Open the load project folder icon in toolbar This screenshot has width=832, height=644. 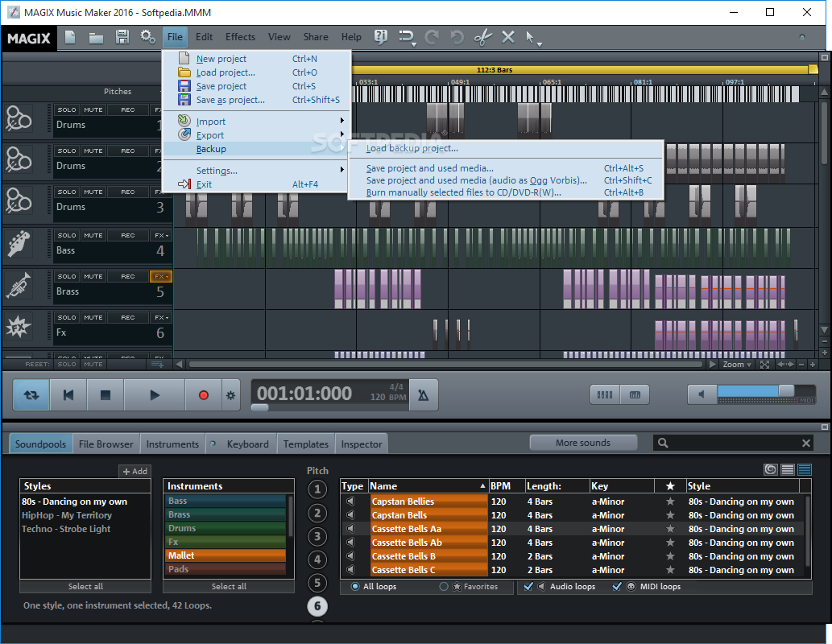[96, 38]
